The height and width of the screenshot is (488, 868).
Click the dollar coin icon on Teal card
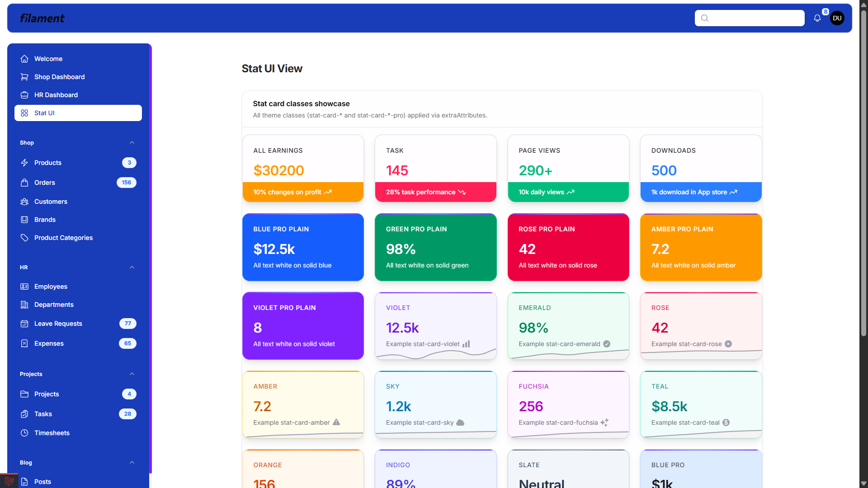point(726,422)
